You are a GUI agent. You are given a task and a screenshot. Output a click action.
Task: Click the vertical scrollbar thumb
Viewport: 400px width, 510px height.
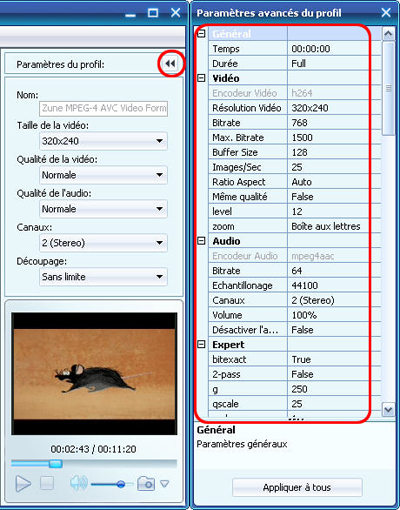388,88
